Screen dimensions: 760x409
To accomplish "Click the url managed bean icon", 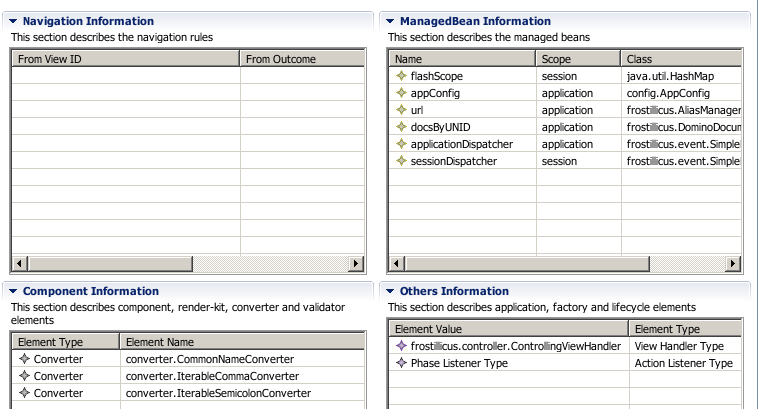I will tap(402, 110).
